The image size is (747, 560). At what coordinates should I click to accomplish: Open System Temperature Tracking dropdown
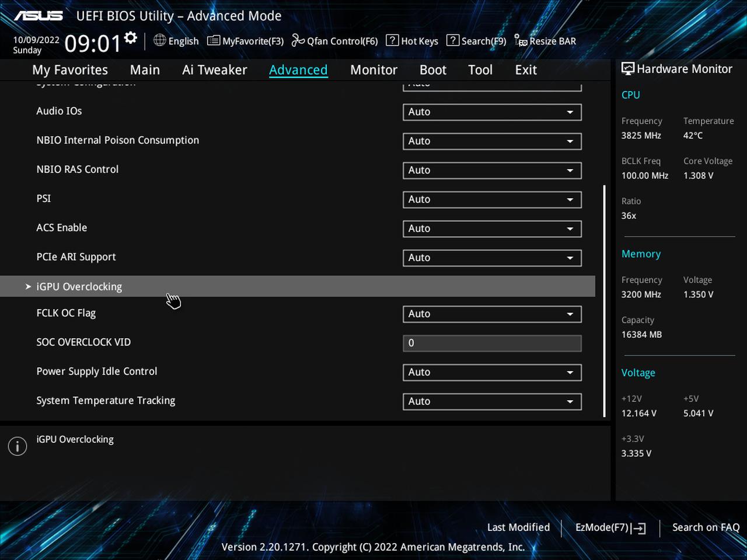coord(492,401)
